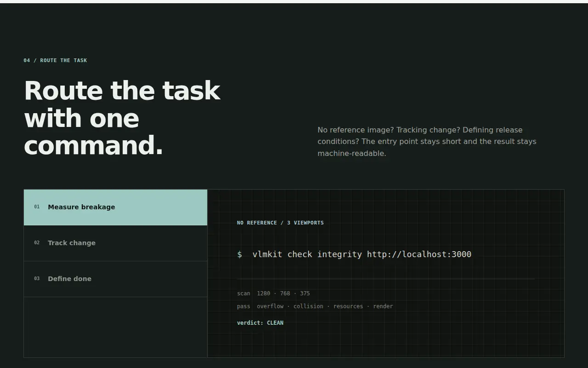
Task: Click the 'NO REFERENCE / 3 VIEWPORTS' label
Action: pos(280,223)
